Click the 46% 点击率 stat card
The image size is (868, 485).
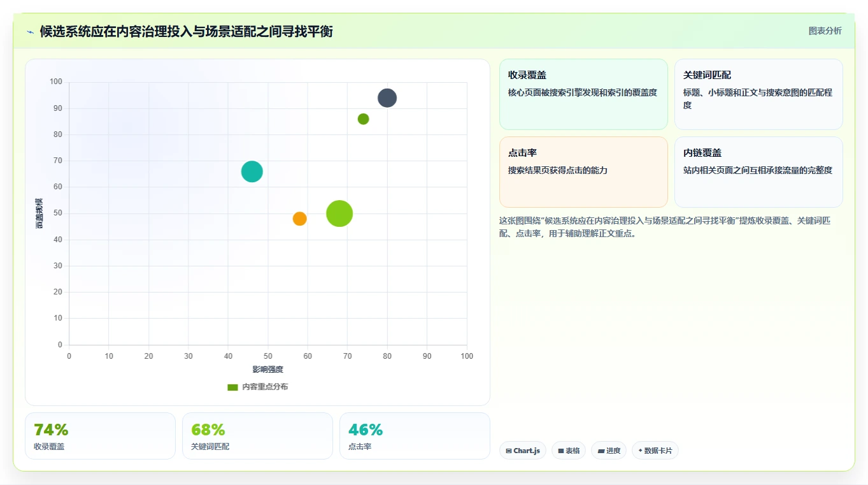tap(415, 436)
